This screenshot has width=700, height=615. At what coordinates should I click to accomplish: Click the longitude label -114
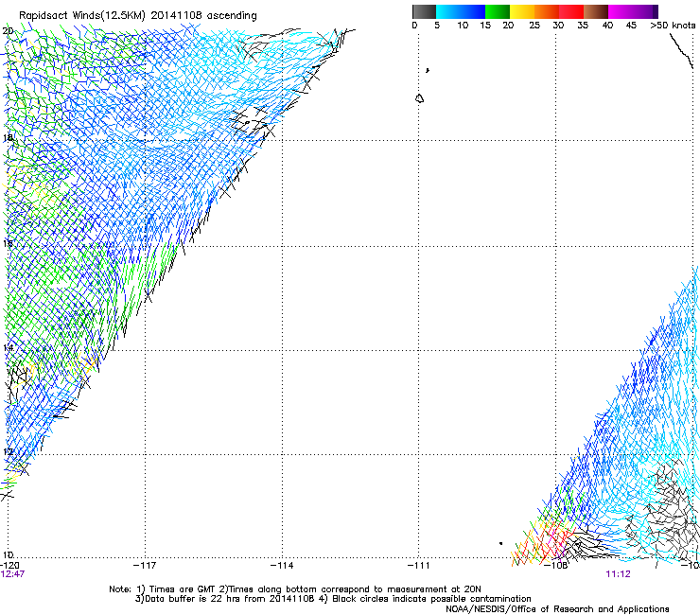click(x=282, y=566)
